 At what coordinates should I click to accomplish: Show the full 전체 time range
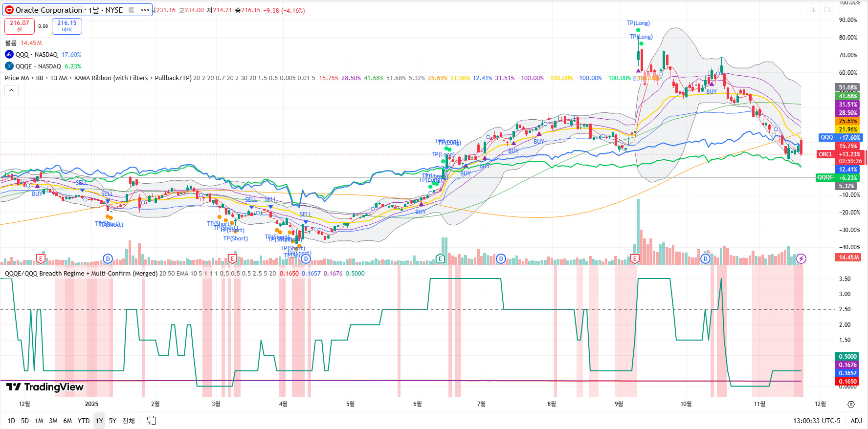click(129, 421)
